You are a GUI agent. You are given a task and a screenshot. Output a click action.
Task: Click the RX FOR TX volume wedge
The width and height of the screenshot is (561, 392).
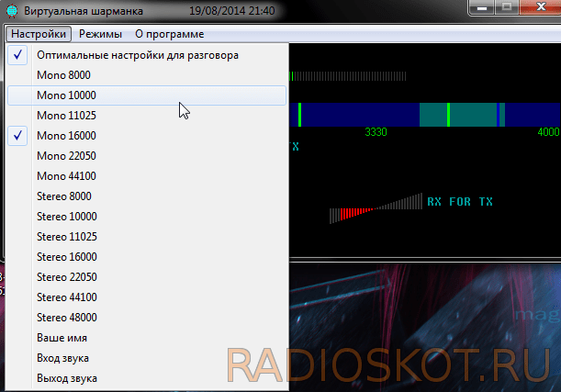point(376,208)
